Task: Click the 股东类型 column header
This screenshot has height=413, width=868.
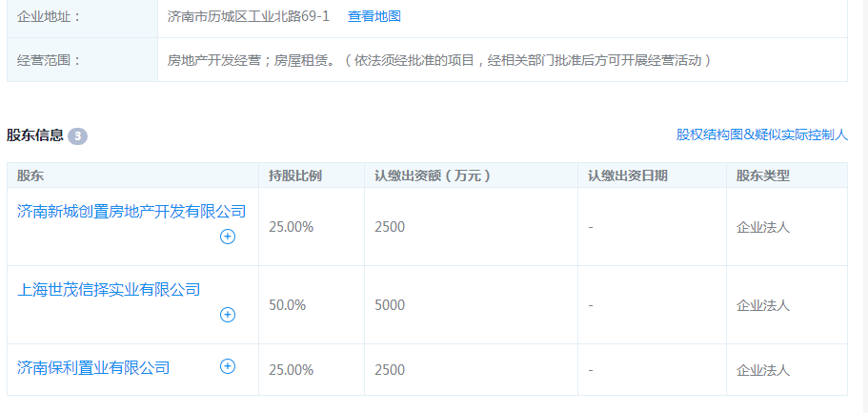Action: [x=762, y=176]
